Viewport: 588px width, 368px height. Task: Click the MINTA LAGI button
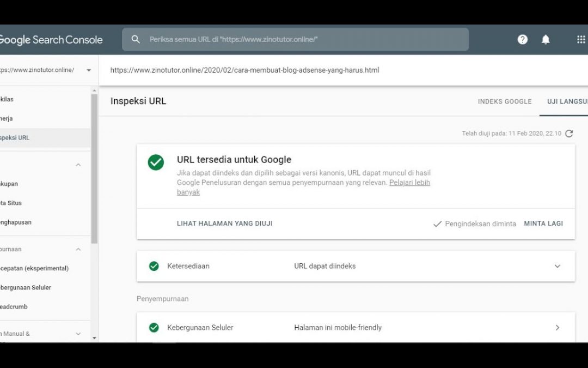click(x=543, y=224)
